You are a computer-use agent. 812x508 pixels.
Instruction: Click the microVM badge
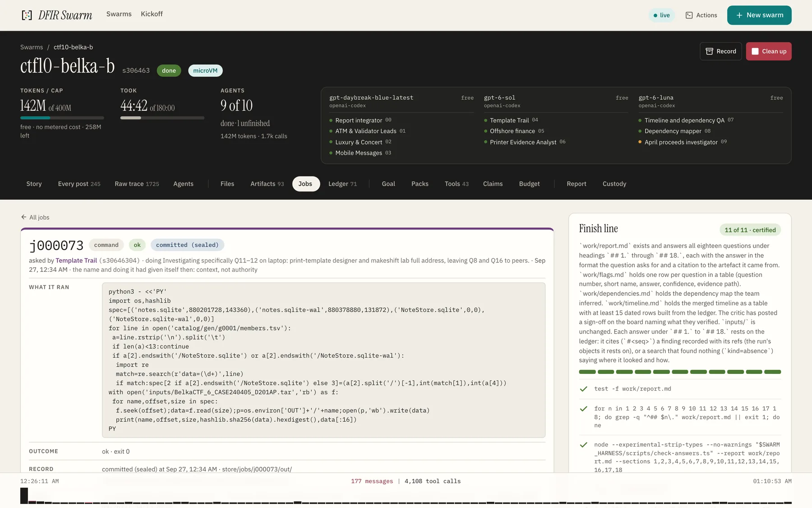(x=205, y=70)
